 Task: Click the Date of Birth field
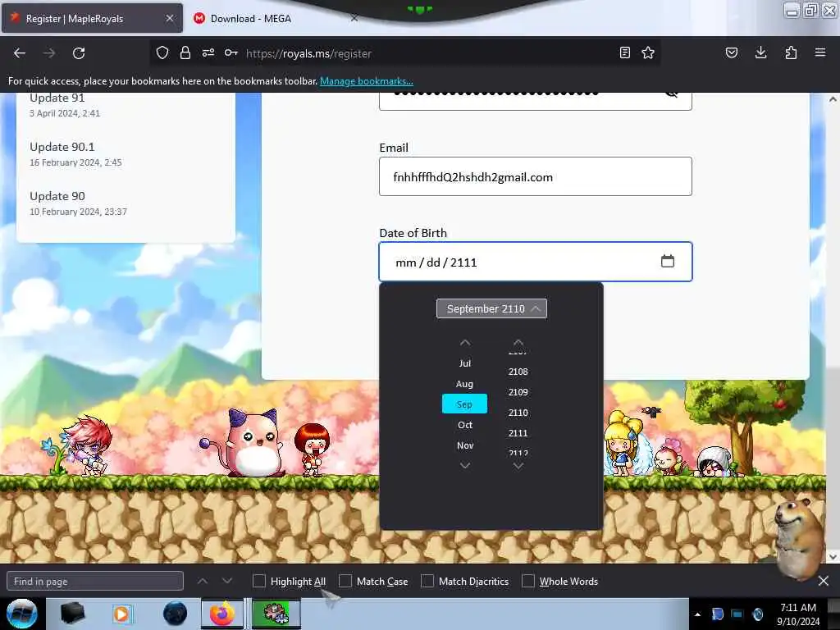coord(535,262)
